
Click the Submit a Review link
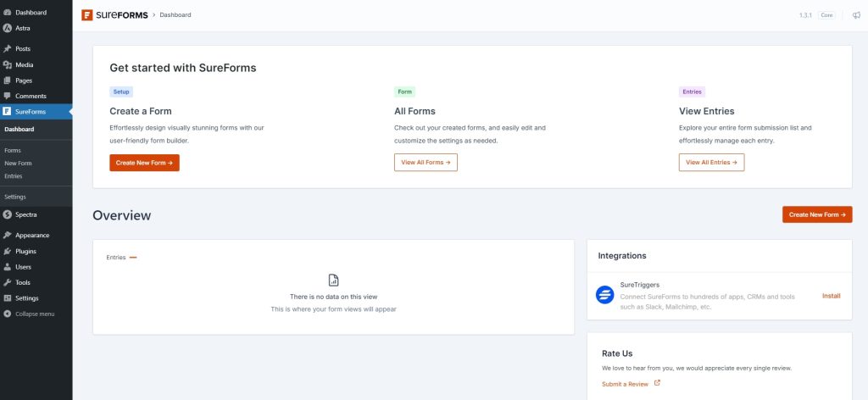[x=625, y=384]
